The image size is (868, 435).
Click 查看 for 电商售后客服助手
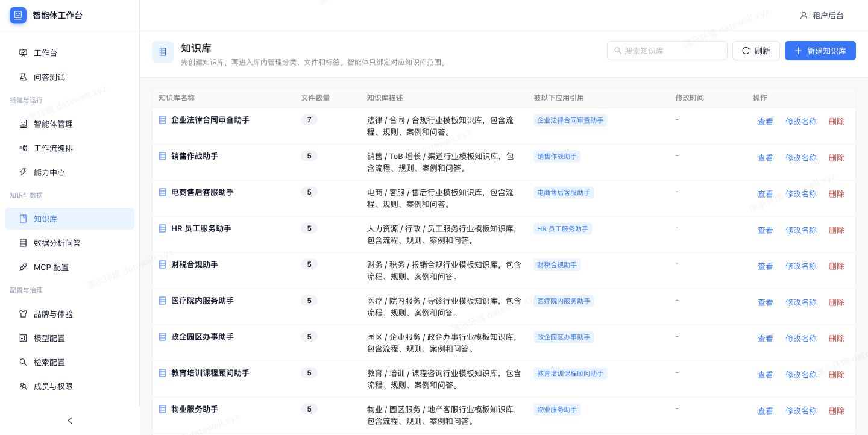coord(766,194)
